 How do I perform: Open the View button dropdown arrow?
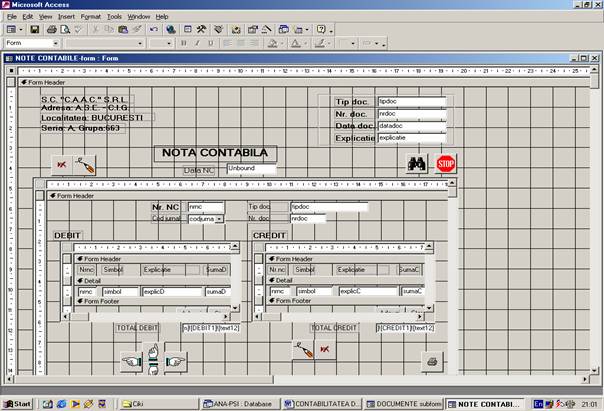21,30
